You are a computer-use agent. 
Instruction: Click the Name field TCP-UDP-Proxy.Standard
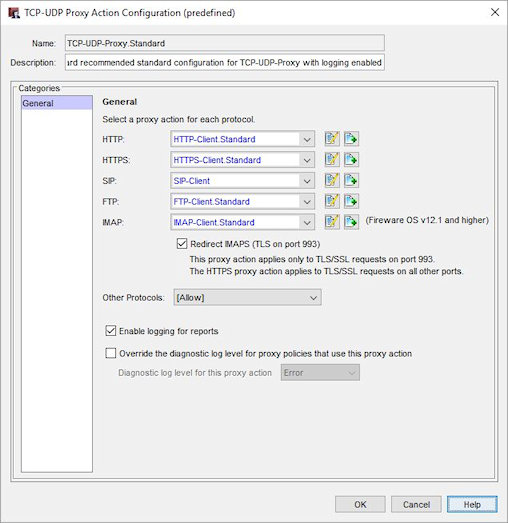coord(225,43)
